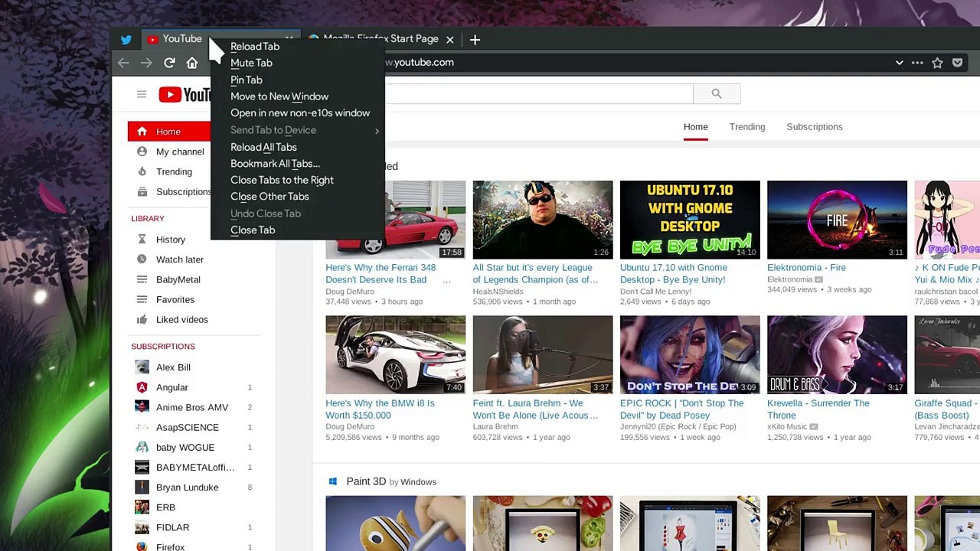Viewport: 980px width, 551px height.
Task: Play the Ubuntu 17.10 with Gnome thumbnail
Action: pyautogui.click(x=690, y=220)
